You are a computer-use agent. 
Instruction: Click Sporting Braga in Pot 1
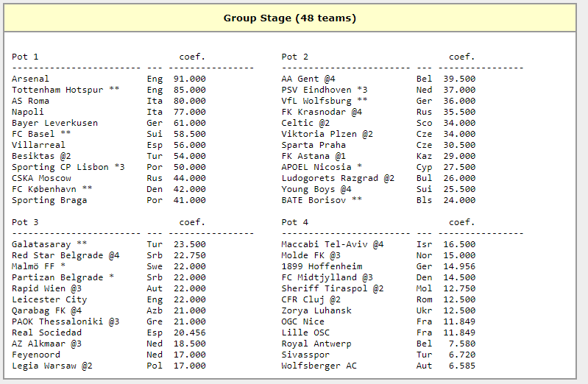click(49, 200)
